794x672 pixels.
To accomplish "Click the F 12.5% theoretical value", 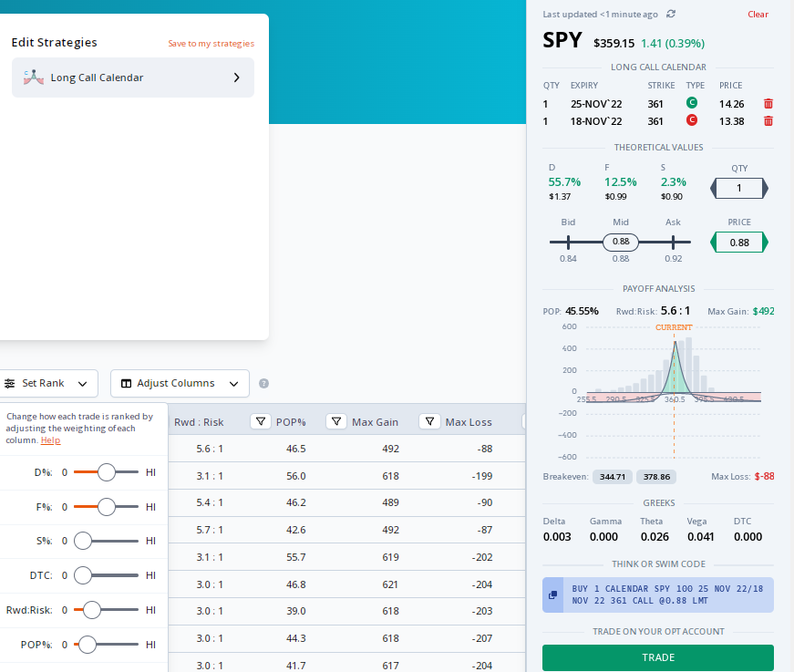I will click(x=620, y=181).
